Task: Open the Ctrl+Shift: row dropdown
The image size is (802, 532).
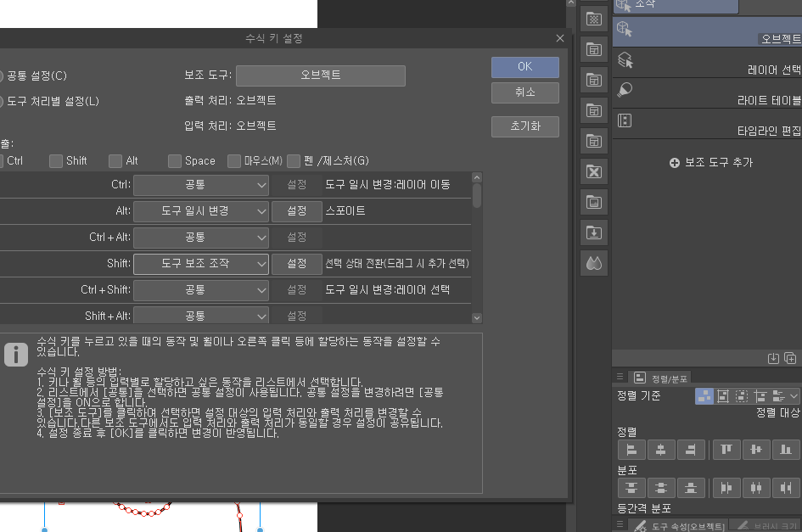Action: pyautogui.click(x=201, y=290)
